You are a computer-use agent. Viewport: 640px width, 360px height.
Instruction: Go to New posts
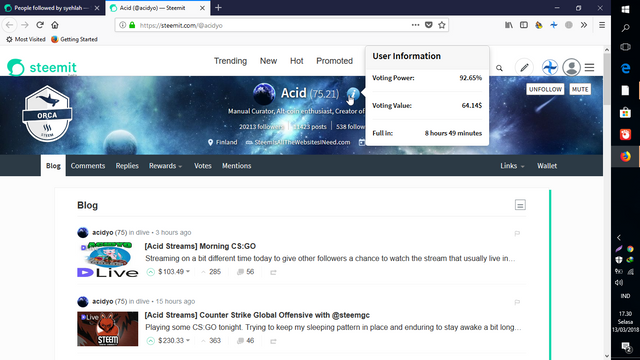[x=268, y=61]
